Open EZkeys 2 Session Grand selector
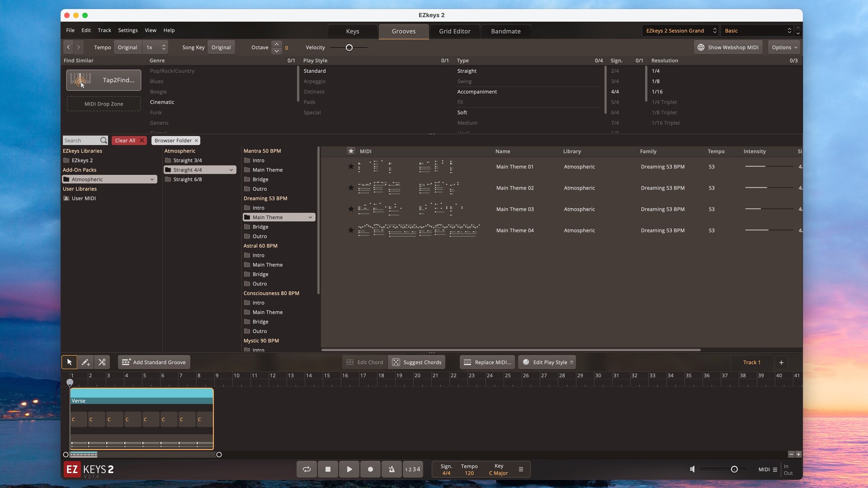Viewport: 868px width, 488px height. pyautogui.click(x=680, y=31)
